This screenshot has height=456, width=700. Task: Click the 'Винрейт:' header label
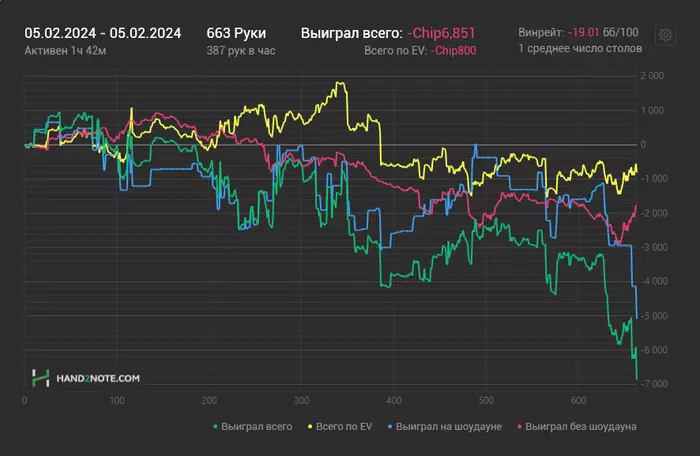pos(541,32)
